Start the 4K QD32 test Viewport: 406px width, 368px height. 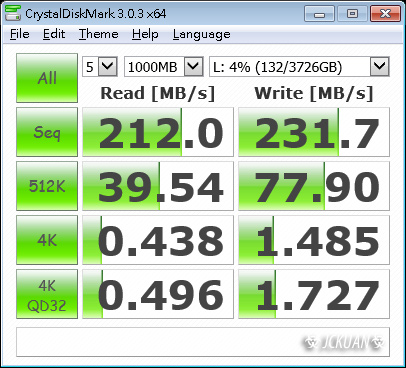[x=47, y=294]
